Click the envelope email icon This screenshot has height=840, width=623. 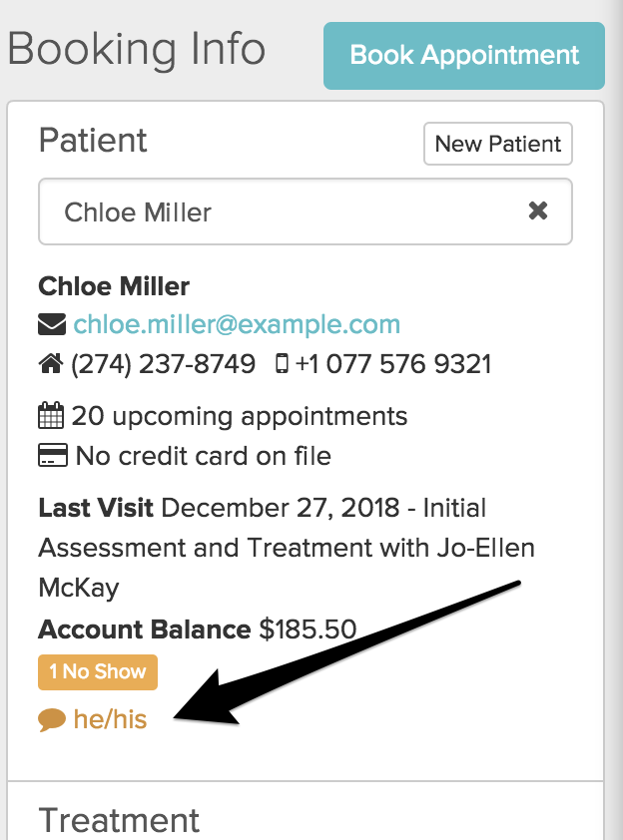point(52,325)
